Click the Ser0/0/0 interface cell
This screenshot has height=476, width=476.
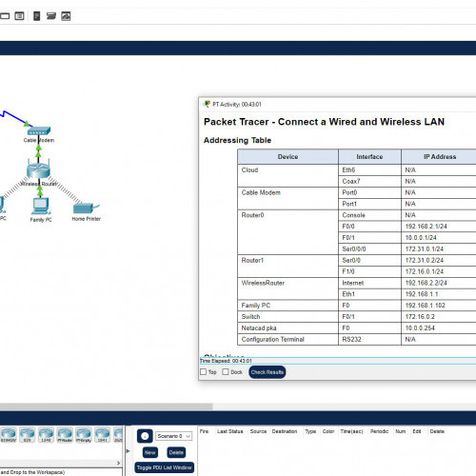coord(369,248)
